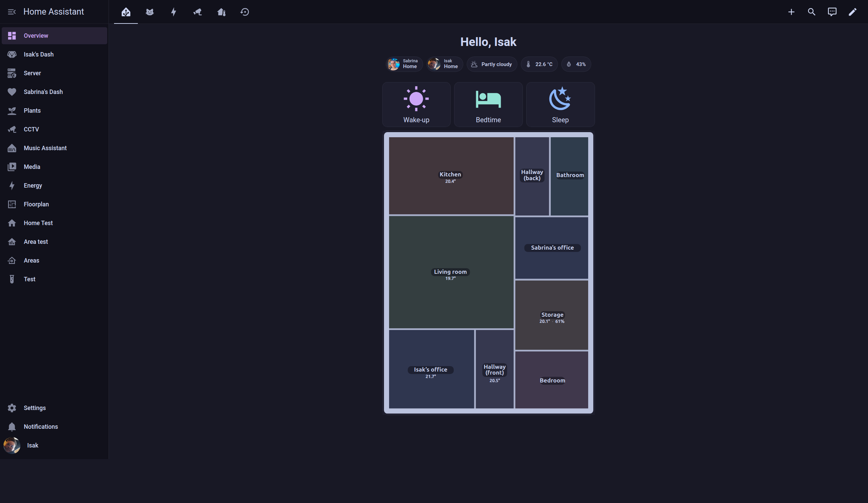Viewport: 868px width, 503px height.
Task: Open the Energy dashboard in sidebar
Action: click(x=54, y=185)
